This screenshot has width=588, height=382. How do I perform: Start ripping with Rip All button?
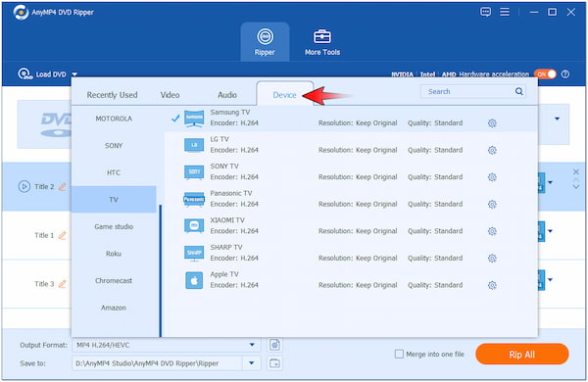point(522,355)
